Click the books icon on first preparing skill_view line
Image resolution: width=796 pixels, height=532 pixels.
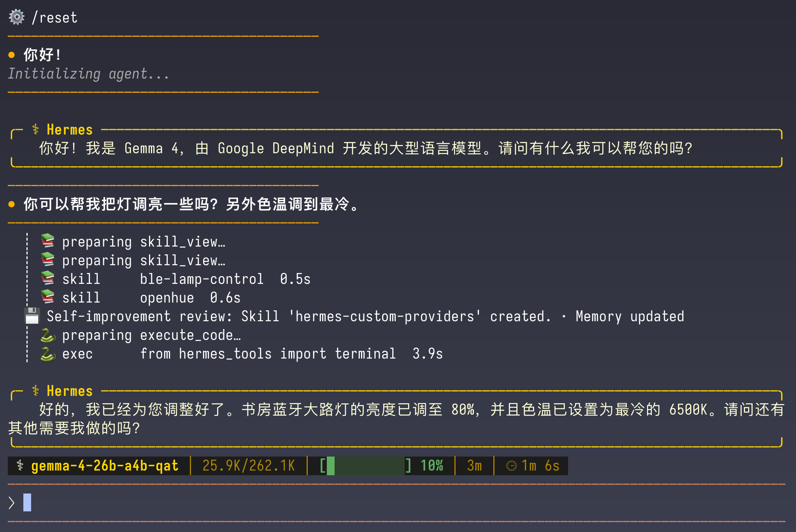47,241
